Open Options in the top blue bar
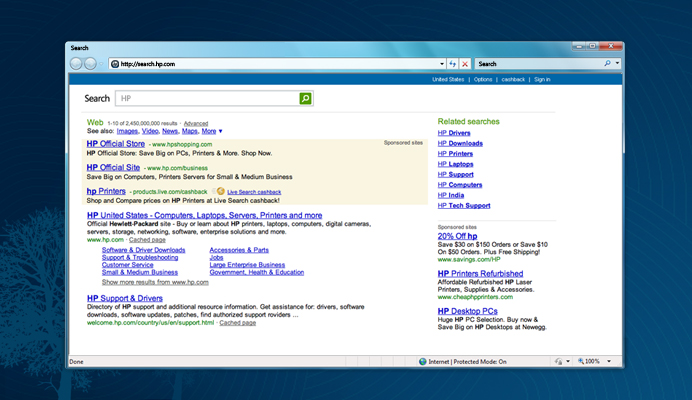 (483, 79)
